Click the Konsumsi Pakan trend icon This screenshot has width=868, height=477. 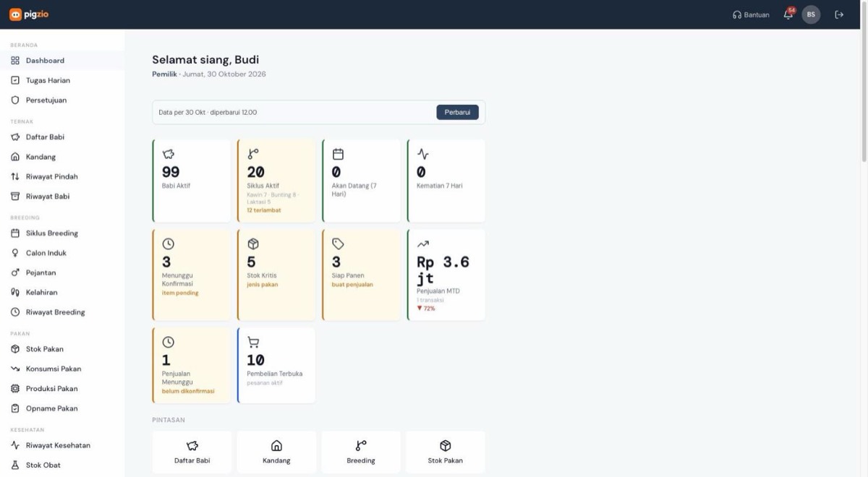point(15,369)
